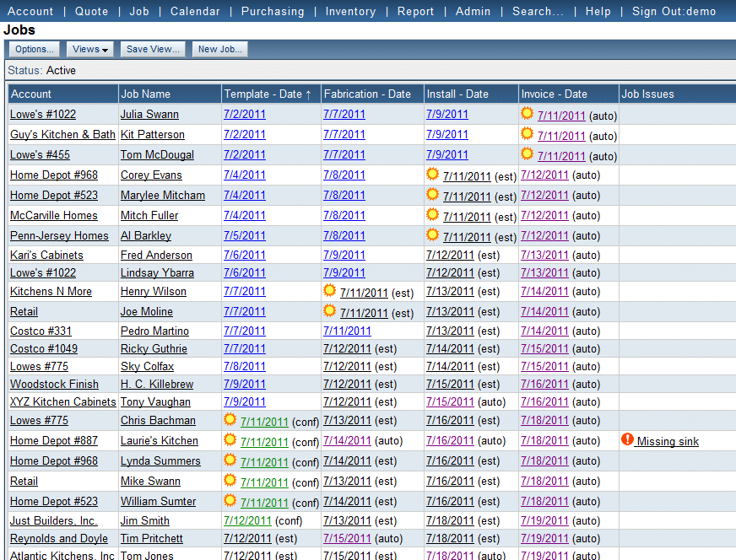736x560 pixels.
Task: Open the Julia Swann job
Action: click(149, 115)
